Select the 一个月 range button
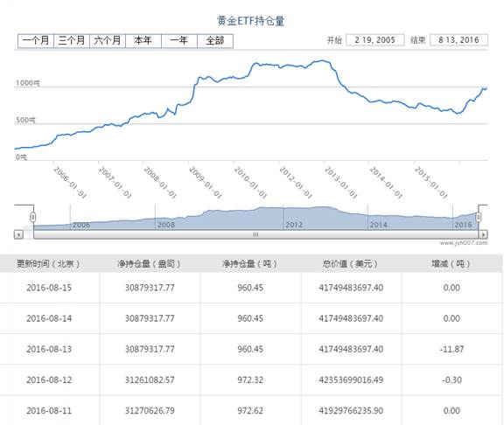The width and height of the screenshot is (504, 425). click(36, 41)
